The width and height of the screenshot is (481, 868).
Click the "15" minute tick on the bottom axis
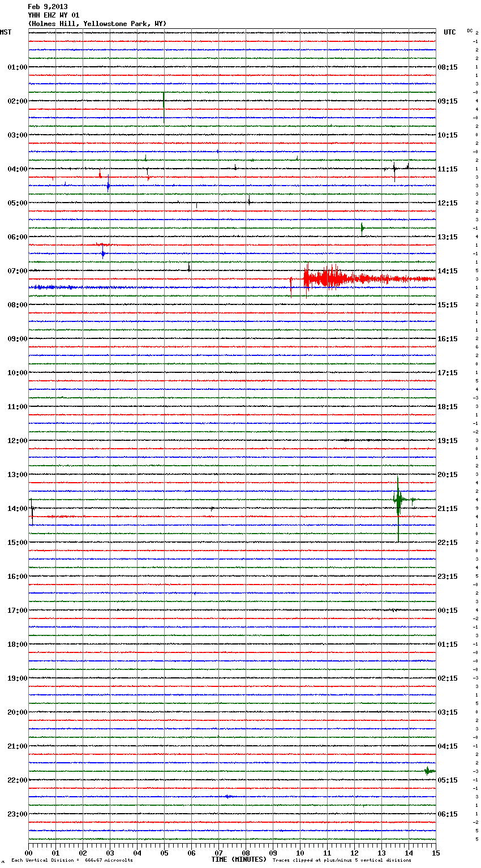pos(435,853)
